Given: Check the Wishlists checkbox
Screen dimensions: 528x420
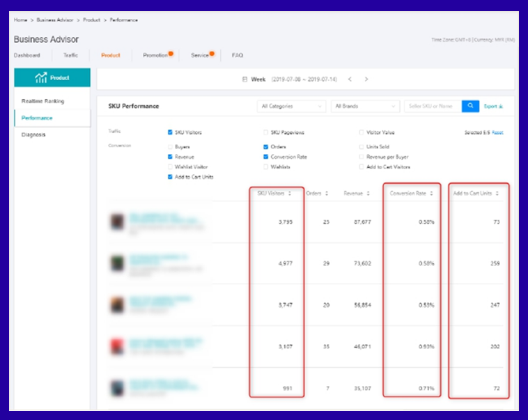Looking at the screenshot, I should click(265, 166).
